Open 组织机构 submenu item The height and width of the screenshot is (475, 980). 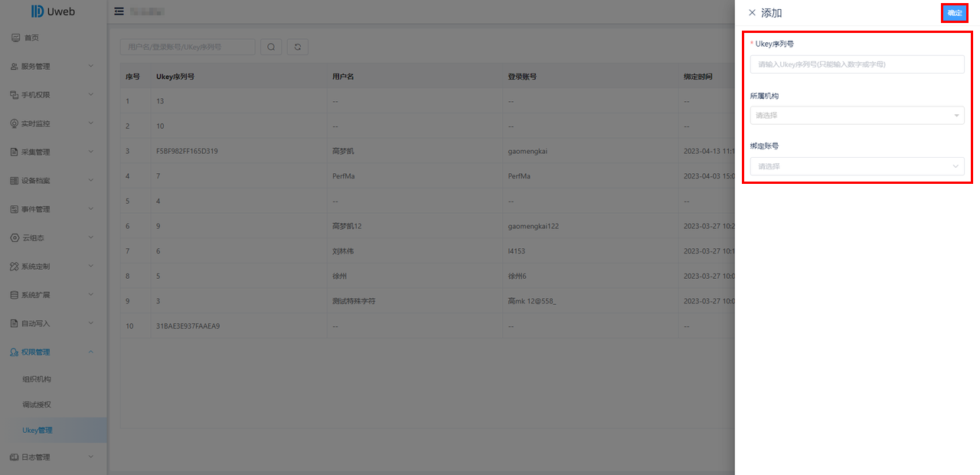37,379
